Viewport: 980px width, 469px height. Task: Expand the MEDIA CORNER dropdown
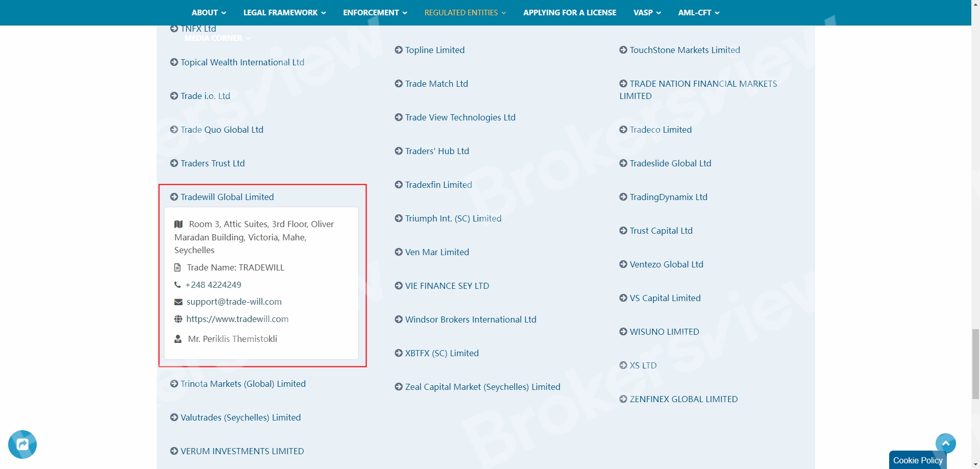[x=217, y=38]
